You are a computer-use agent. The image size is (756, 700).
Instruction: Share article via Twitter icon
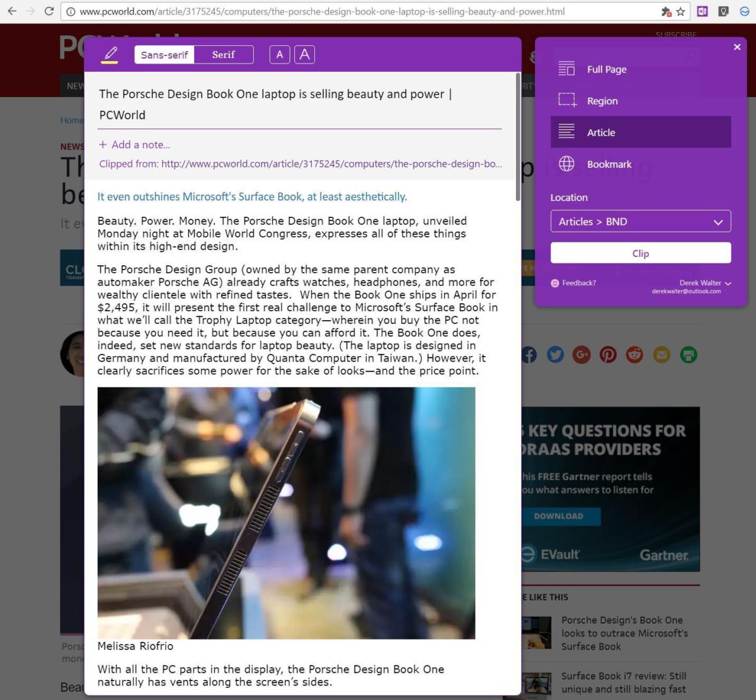(x=555, y=355)
